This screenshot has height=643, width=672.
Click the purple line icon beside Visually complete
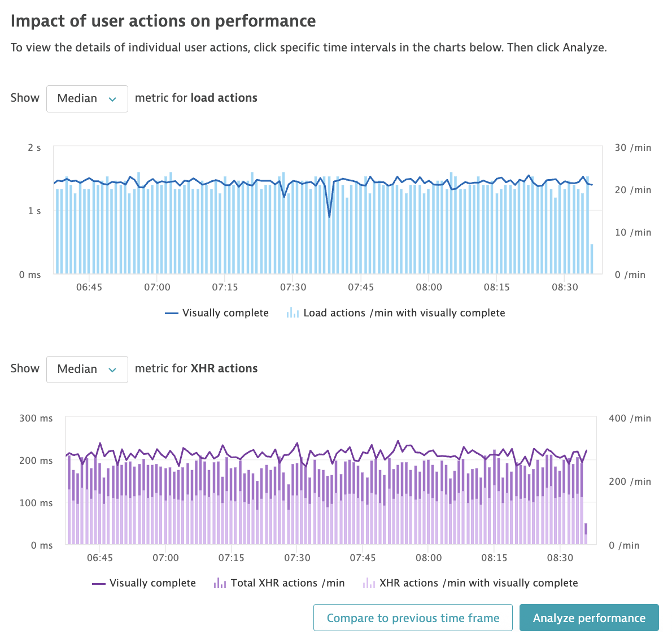99,583
